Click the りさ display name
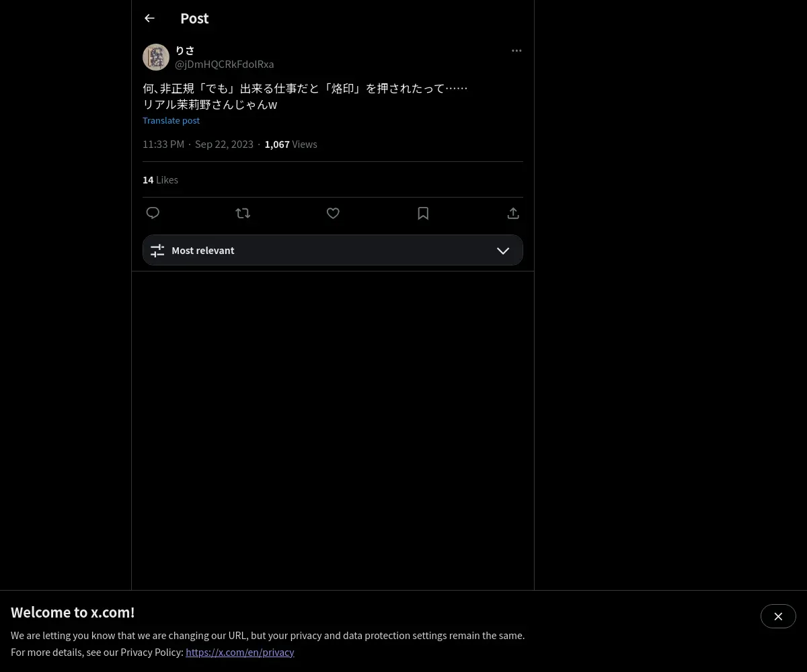This screenshot has height=672, width=807. 185,50
